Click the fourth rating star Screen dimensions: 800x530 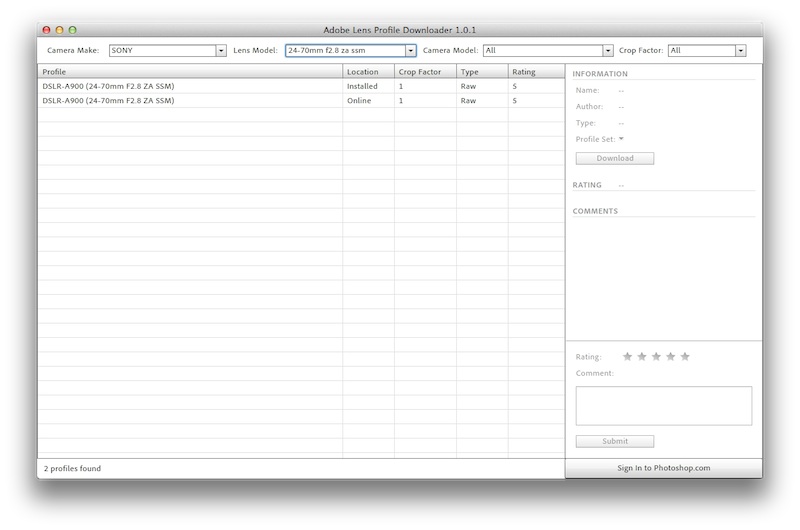pyautogui.click(x=671, y=356)
